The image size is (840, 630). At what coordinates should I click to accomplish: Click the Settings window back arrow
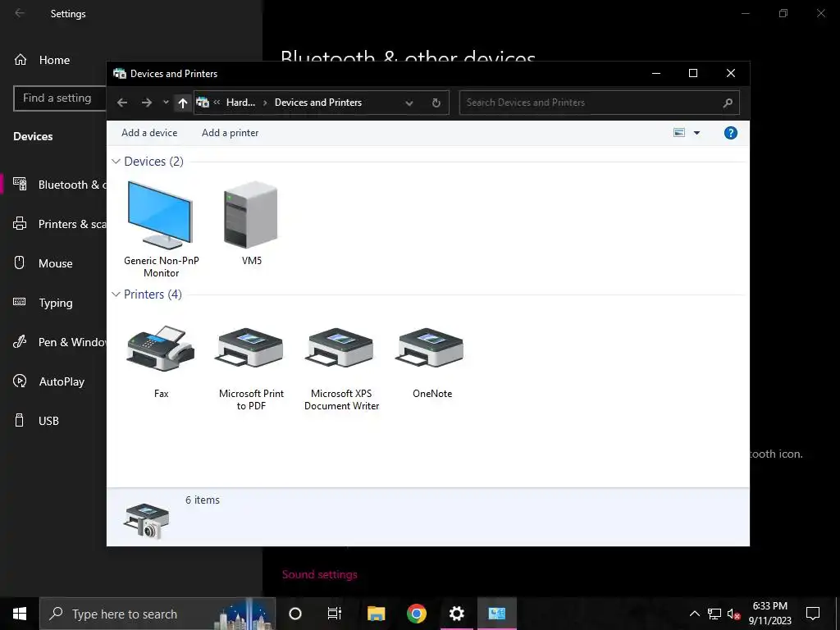coord(20,13)
